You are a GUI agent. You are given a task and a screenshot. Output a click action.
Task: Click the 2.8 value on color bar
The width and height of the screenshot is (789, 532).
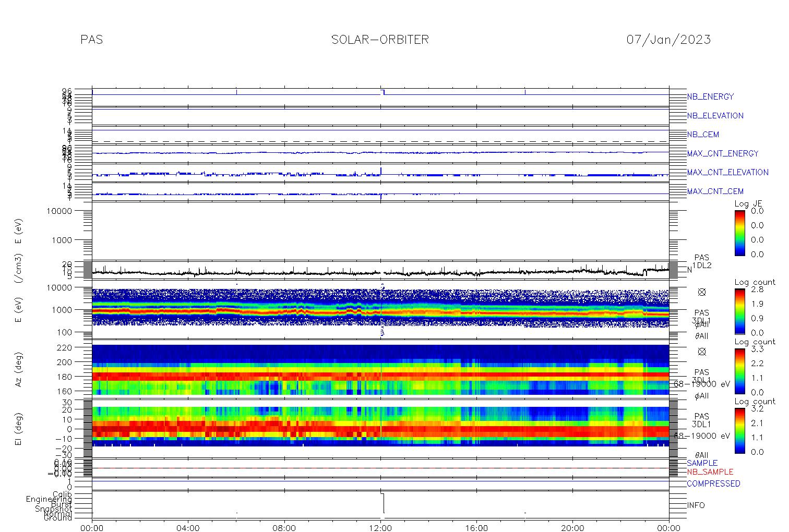(757, 289)
